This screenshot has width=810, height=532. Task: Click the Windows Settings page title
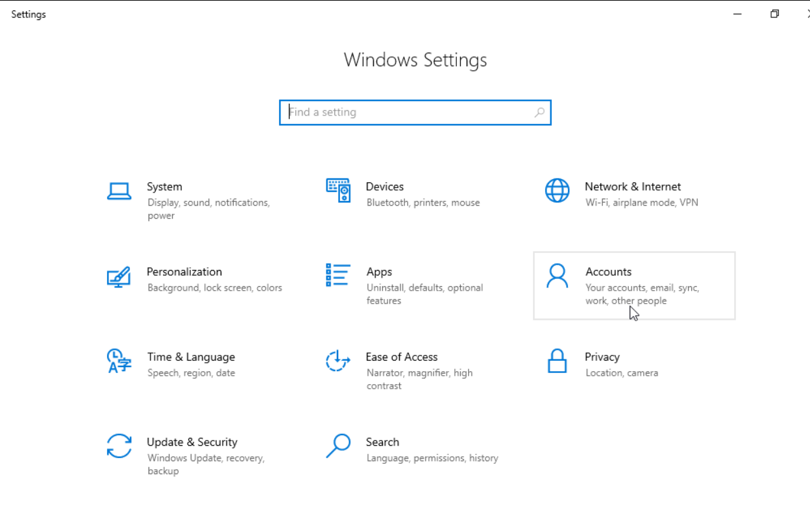(x=415, y=60)
